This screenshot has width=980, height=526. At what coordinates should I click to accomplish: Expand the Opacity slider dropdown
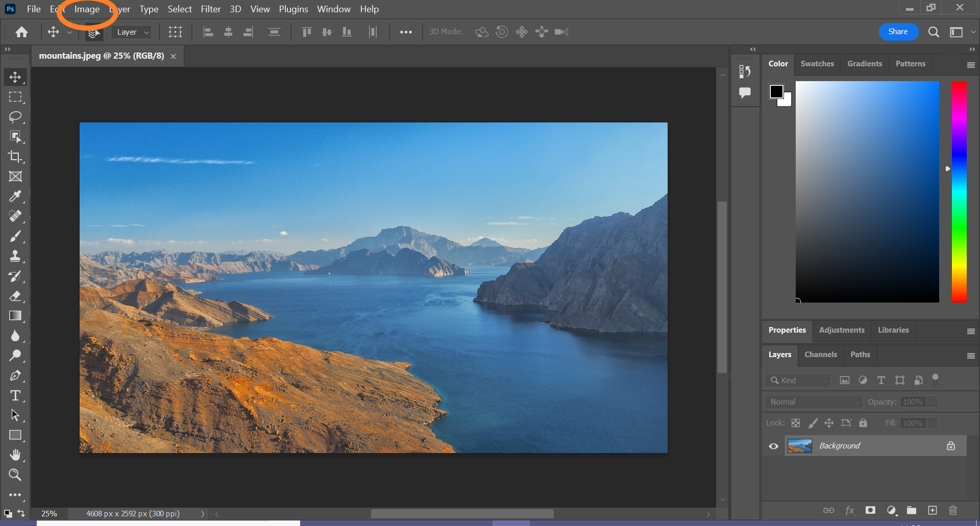pyautogui.click(x=933, y=402)
